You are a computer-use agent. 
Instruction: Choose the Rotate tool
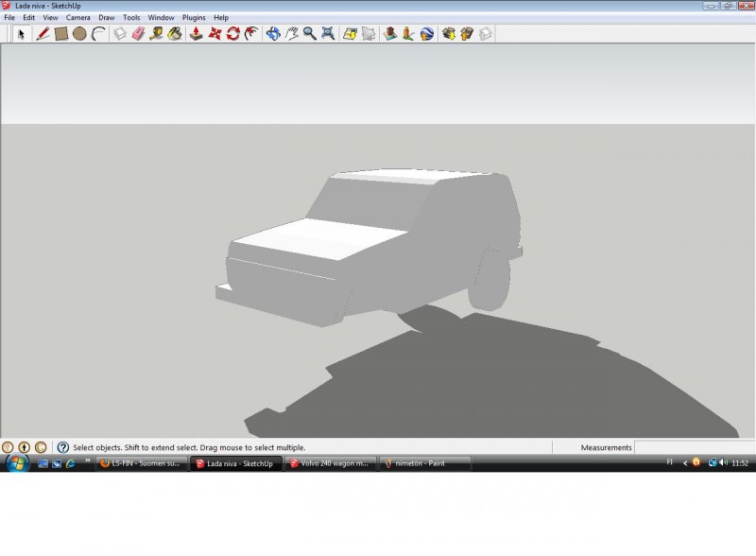tap(232, 34)
